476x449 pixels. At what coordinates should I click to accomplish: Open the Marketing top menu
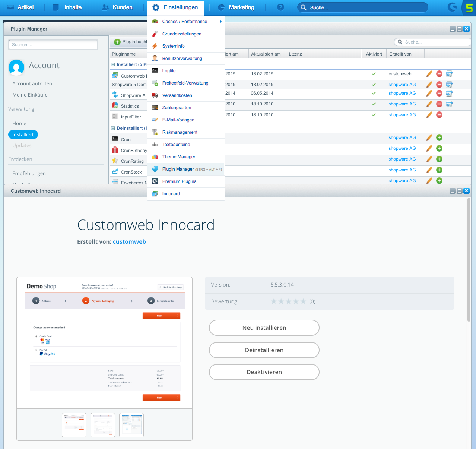(x=236, y=7)
